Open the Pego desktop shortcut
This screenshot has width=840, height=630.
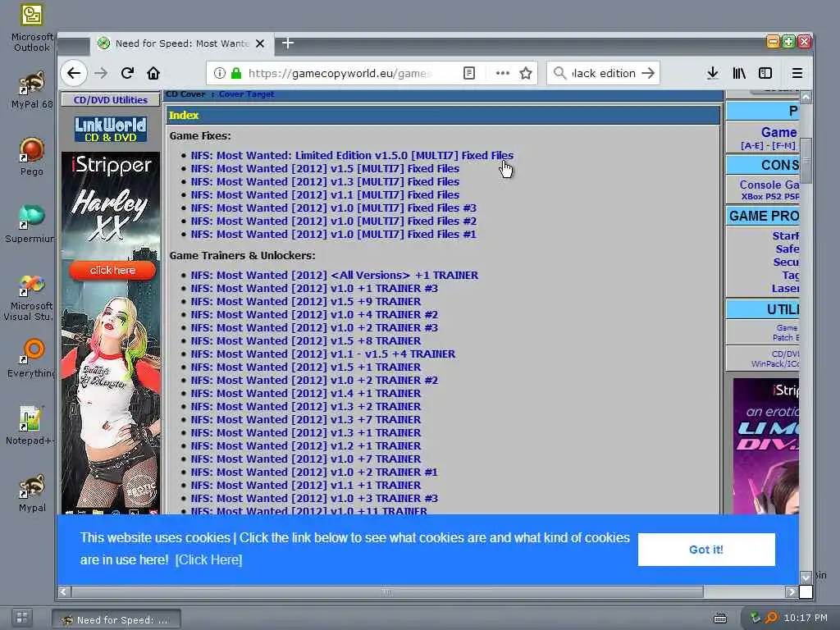32,157
